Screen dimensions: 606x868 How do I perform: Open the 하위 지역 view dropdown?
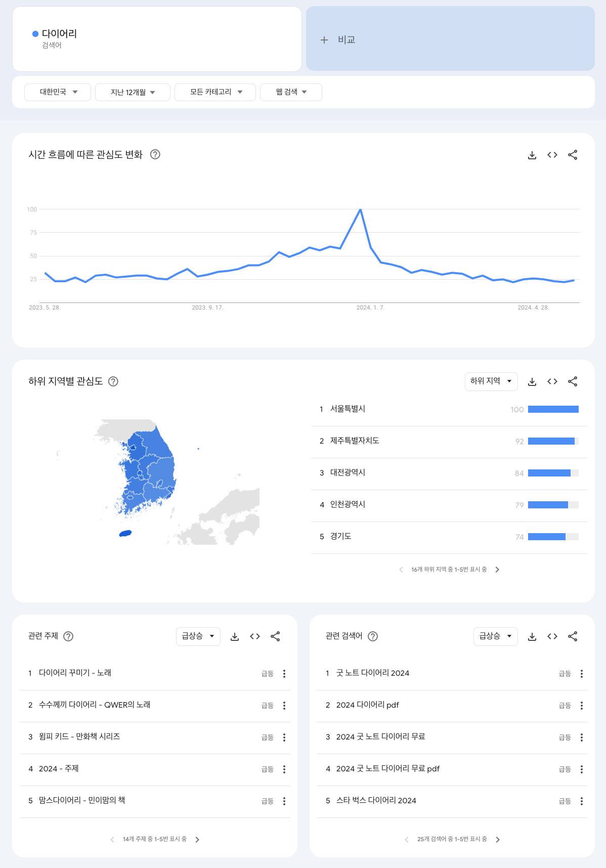click(x=490, y=381)
